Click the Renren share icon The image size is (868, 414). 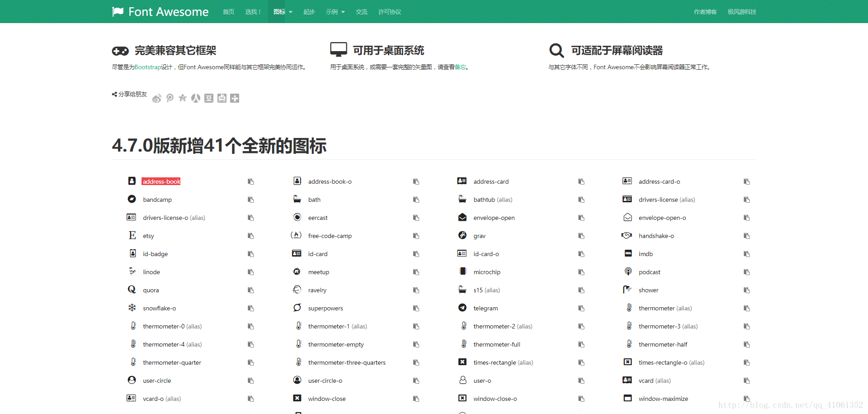196,98
